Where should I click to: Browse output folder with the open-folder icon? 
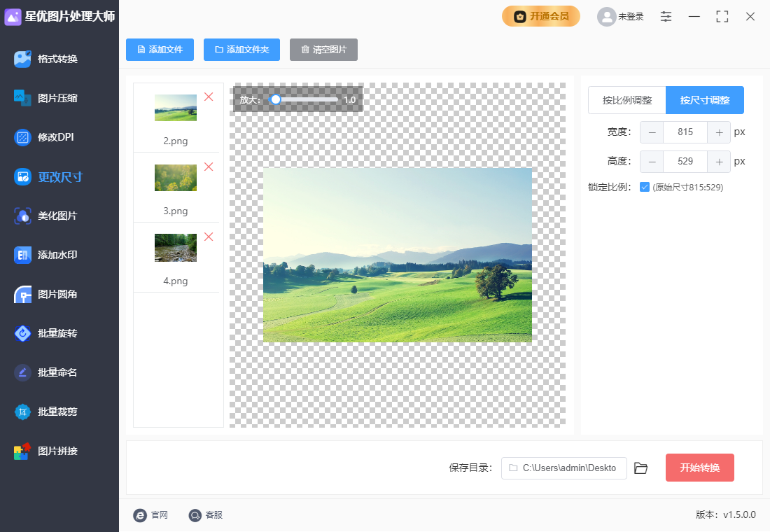coord(640,468)
